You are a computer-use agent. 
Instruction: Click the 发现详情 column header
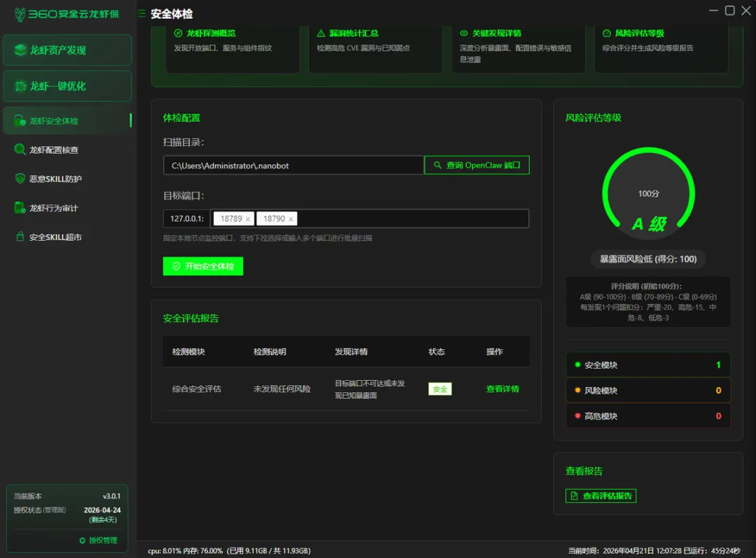coord(351,351)
